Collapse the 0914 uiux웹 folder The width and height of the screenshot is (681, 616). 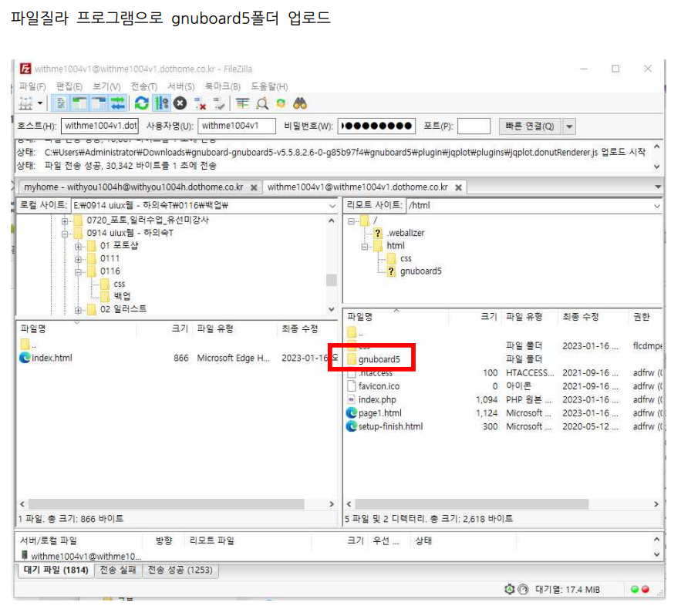coord(65,234)
